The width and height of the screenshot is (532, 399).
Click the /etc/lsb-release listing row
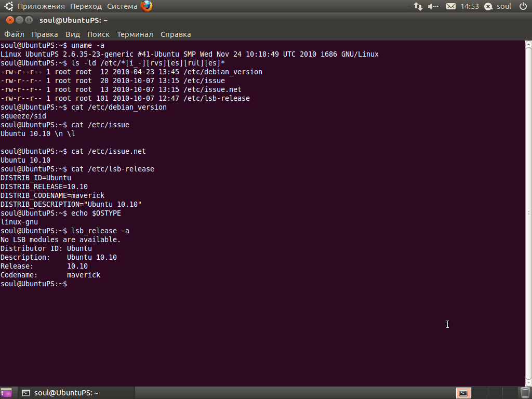[x=125, y=98]
